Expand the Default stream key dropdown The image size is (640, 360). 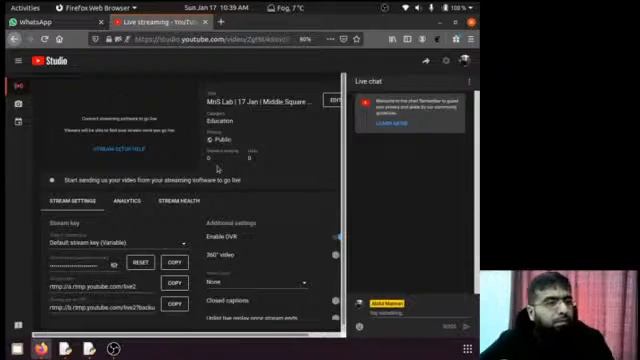click(x=118, y=243)
